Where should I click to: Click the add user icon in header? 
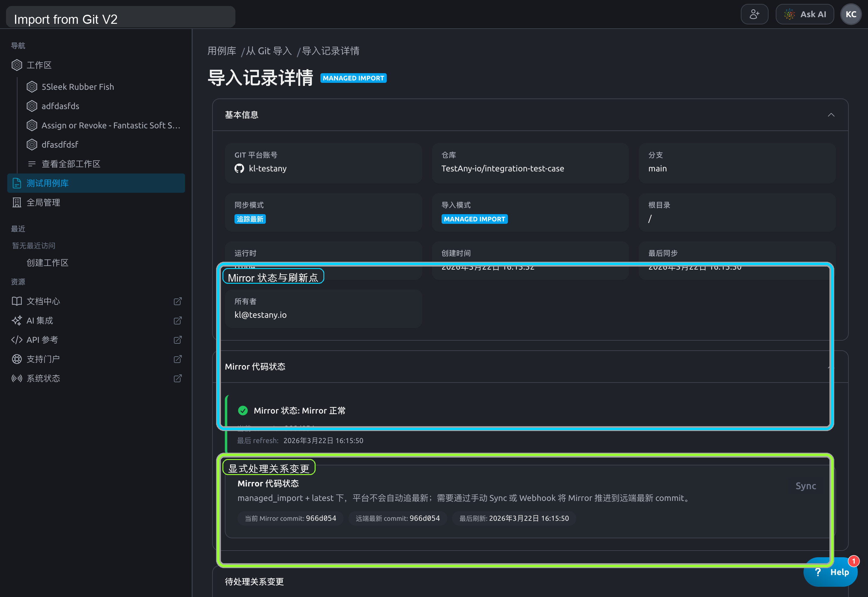click(754, 14)
